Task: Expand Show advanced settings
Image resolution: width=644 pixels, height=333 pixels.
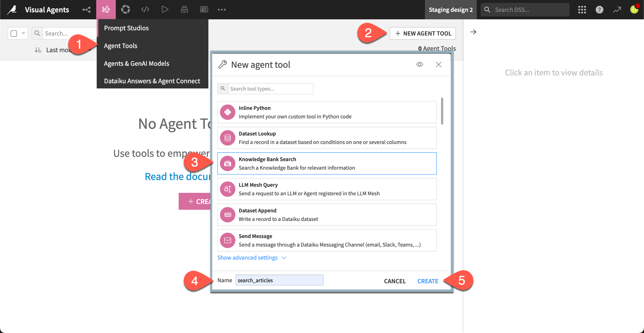Action: [251, 258]
